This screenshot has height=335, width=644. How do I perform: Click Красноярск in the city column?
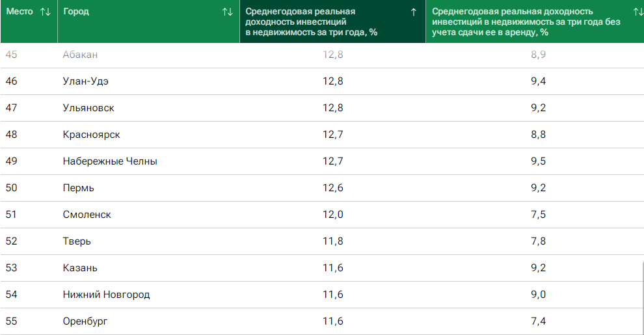tap(91, 135)
